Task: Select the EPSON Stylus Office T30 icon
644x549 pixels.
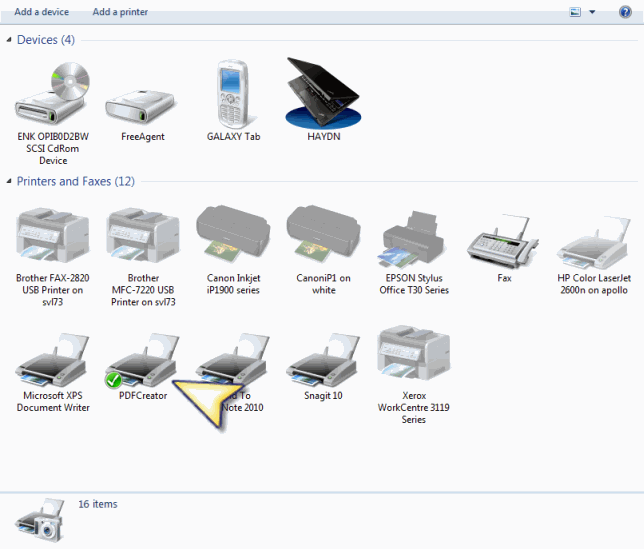Action: 413,239
